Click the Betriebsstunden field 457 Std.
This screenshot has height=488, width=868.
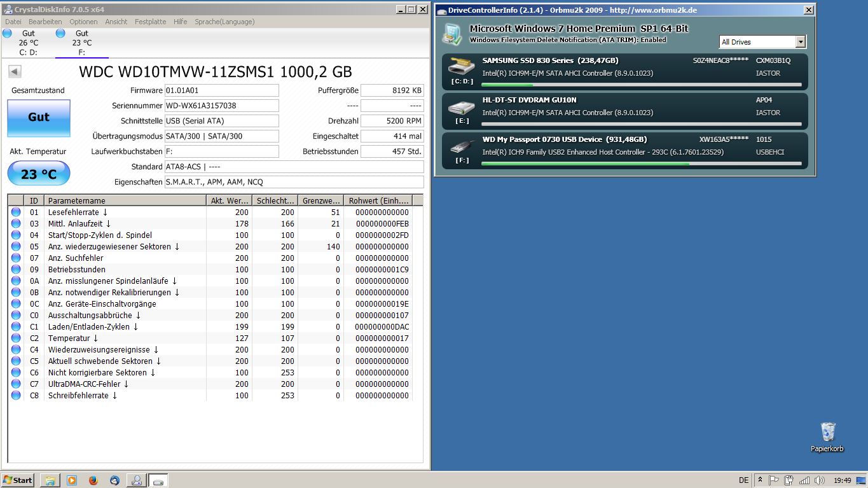pos(392,151)
